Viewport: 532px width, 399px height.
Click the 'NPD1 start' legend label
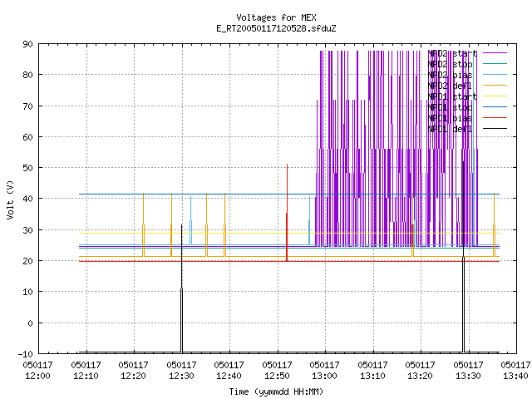[452, 96]
